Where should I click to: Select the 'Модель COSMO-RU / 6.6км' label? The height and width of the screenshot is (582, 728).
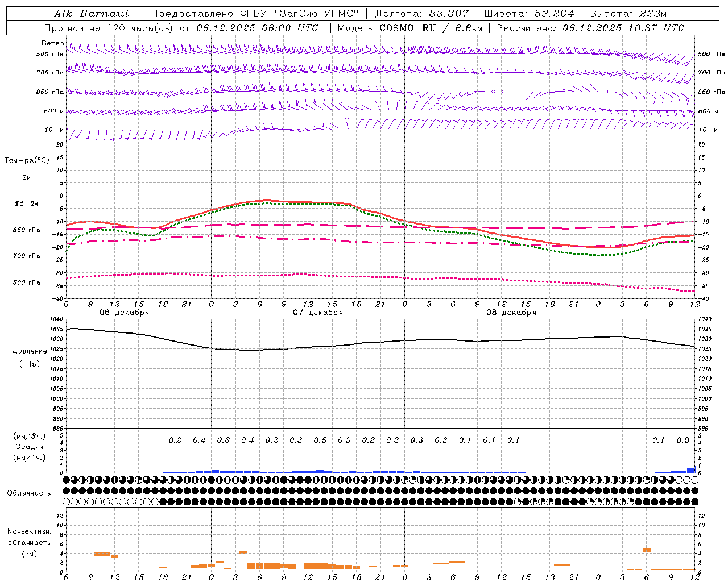(x=409, y=28)
